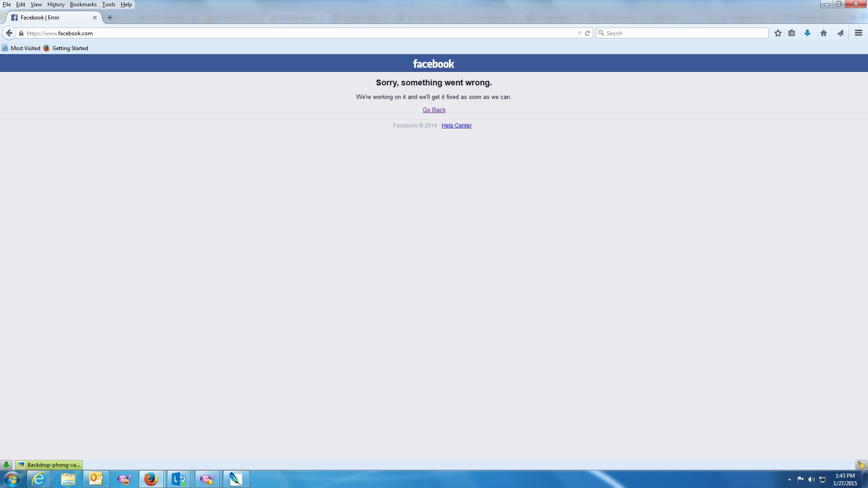This screenshot has height=488, width=868.
Task: Click the share paper-plane icon
Action: tap(840, 33)
